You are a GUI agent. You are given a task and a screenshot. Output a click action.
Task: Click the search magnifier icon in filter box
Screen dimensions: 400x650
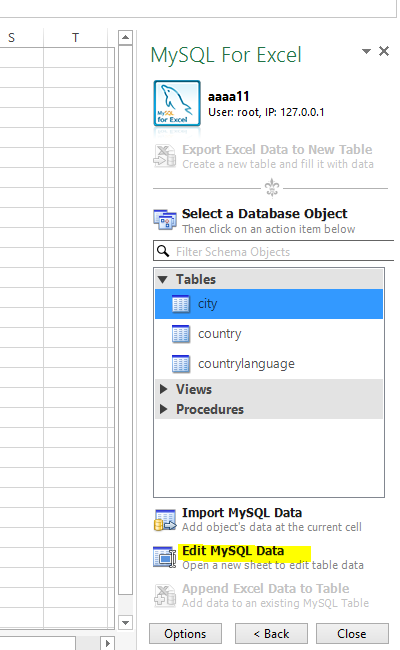point(163,251)
